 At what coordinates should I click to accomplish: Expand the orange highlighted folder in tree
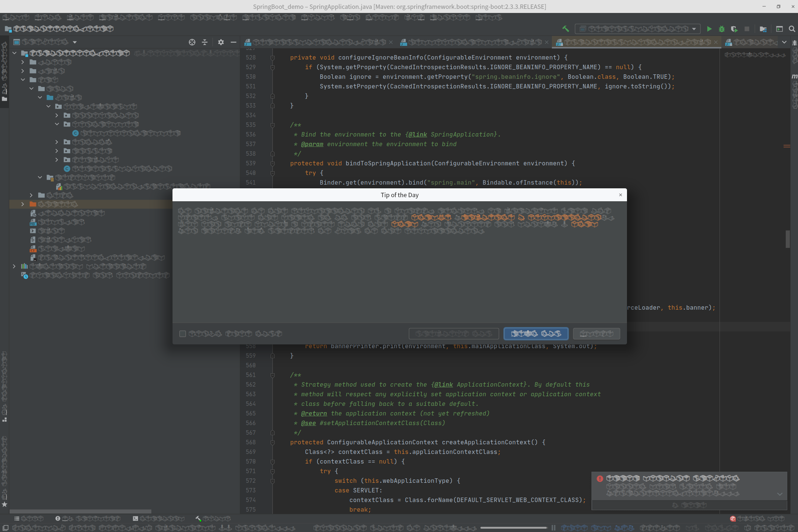coord(23,204)
